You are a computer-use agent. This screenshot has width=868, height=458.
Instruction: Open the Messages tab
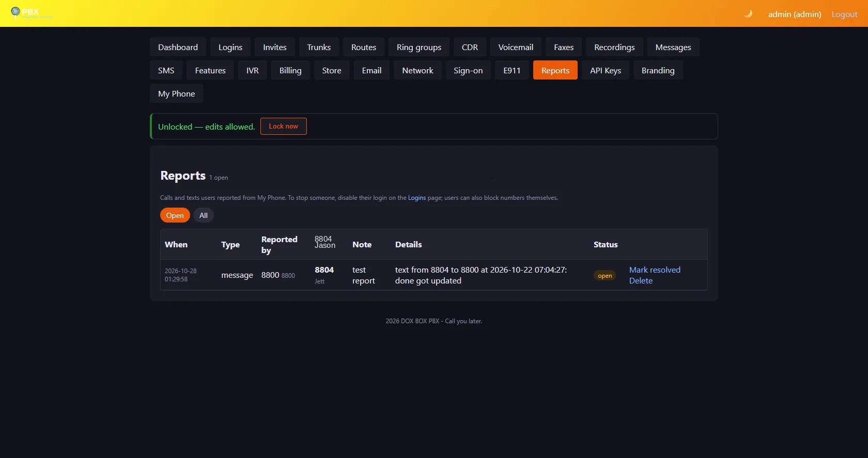click(673, 47)
